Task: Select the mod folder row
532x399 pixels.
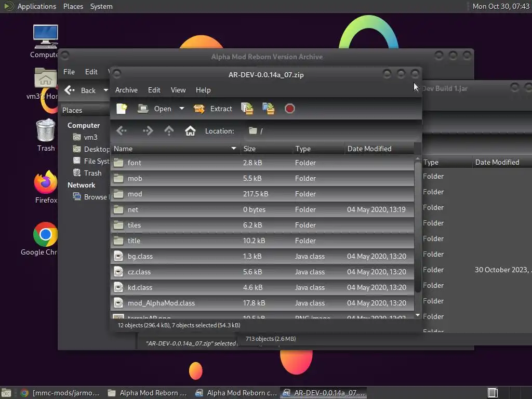Action: pyautogui.click(x=262, y=194)
